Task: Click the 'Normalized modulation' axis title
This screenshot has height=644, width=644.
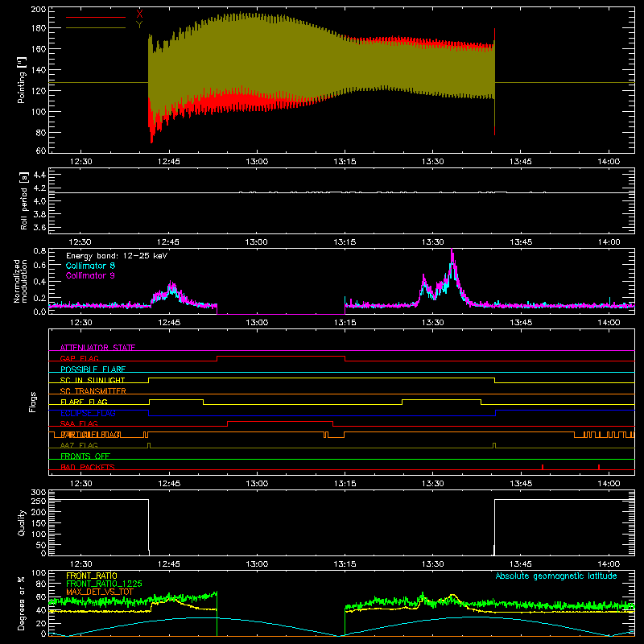Action: 20,281
